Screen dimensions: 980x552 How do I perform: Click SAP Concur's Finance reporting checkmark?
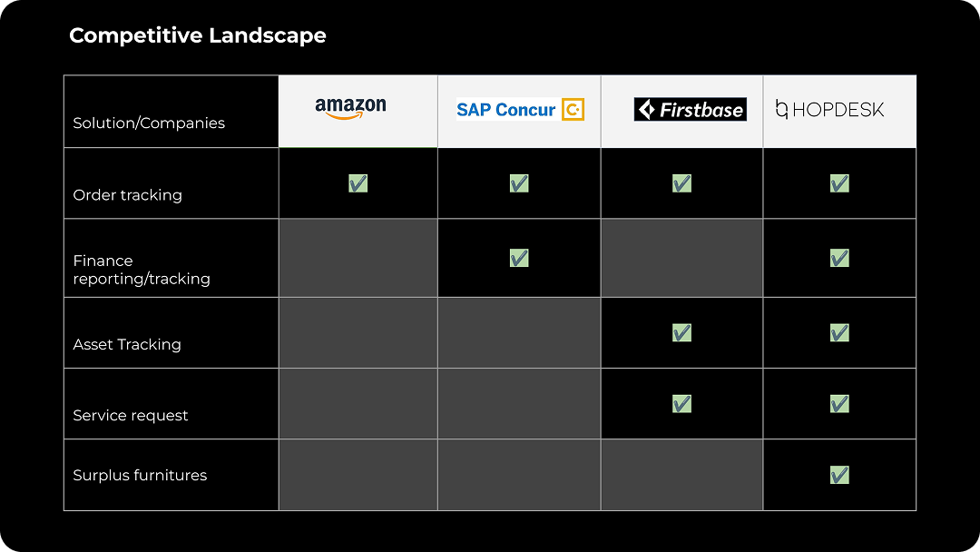click(519, 259)
